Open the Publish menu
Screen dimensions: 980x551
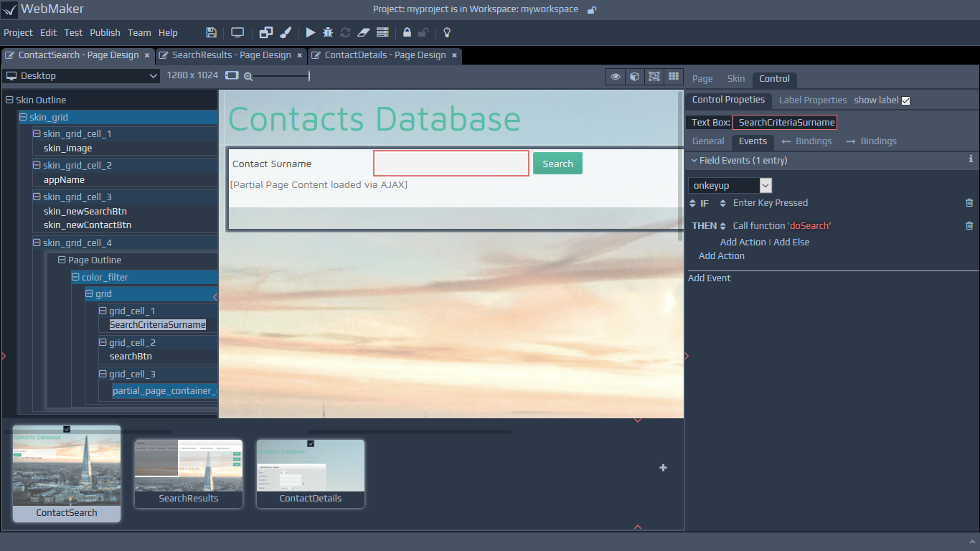click(105, 32)
